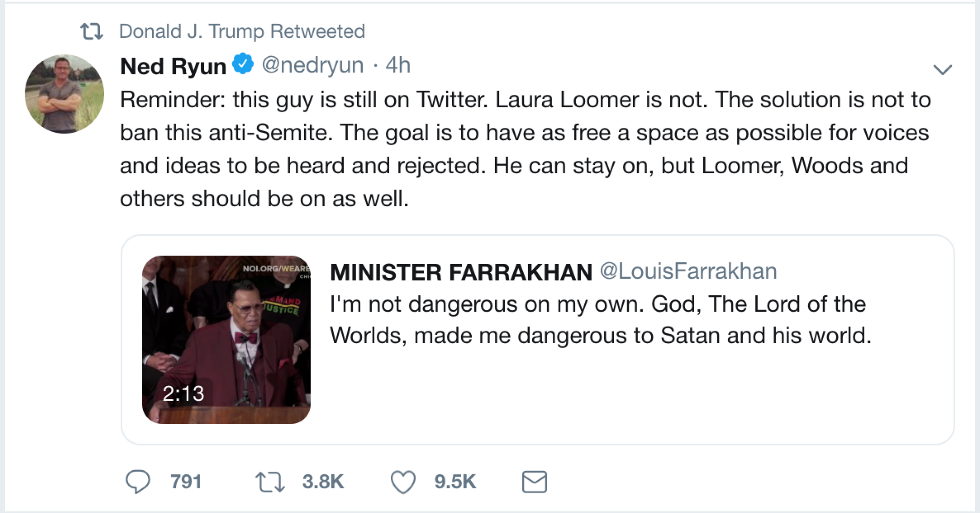Image resolution: width=980 pixels, height=513 pixels.
Task: Click the @LouisFarrakhan handle
Action: [x=687, y=272]
